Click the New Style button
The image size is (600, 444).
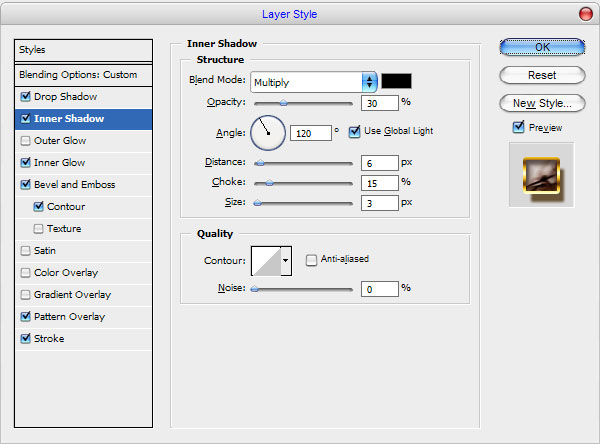542,103
